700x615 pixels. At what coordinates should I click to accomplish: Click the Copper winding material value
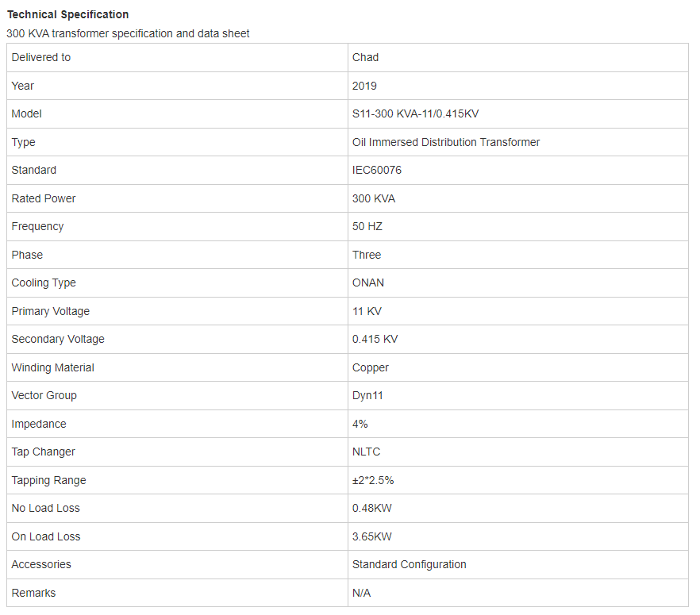click(x=370, y=367)
